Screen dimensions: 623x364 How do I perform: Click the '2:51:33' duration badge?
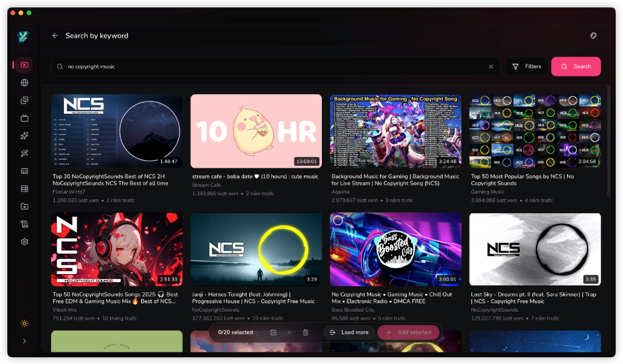pos(169,280)
